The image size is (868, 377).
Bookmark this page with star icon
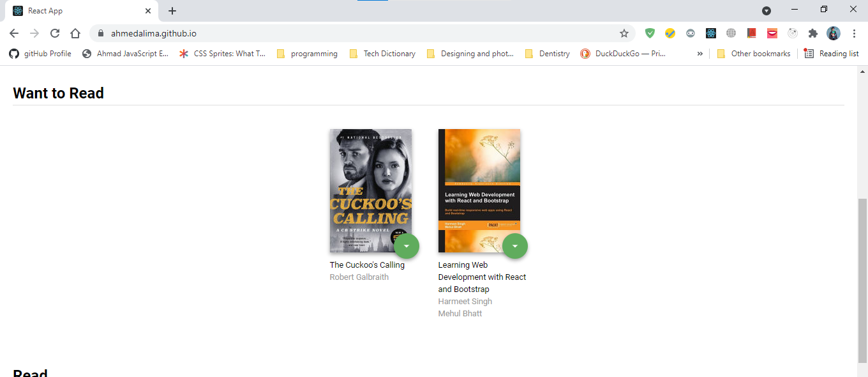(x=624, y=33)
